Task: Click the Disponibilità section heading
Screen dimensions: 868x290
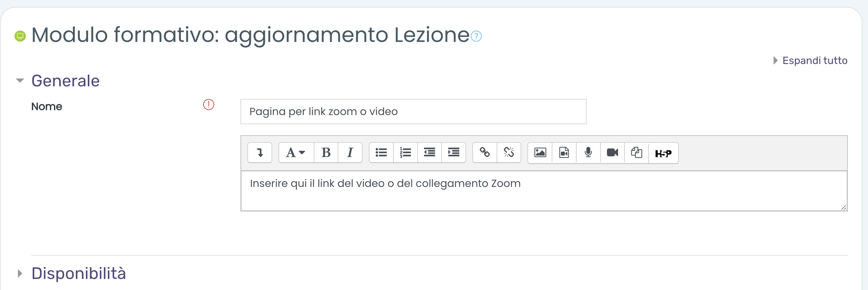Action: [x=78, y=274]
